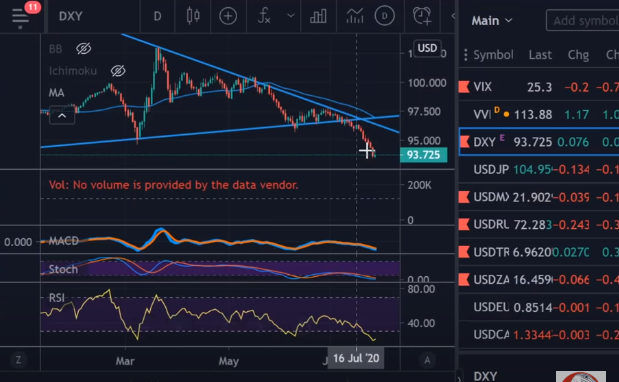Sort watchlist by Chg column
This screenshot has width=619, height=382.
578,55
